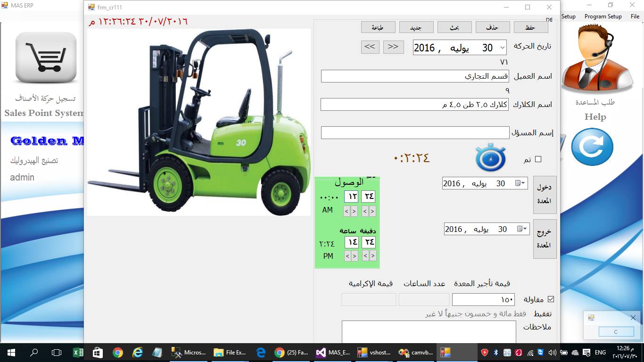Switch to the vshost... taskbar window
This screenshot has height=362, width=644.
click(x=374, y=353)
